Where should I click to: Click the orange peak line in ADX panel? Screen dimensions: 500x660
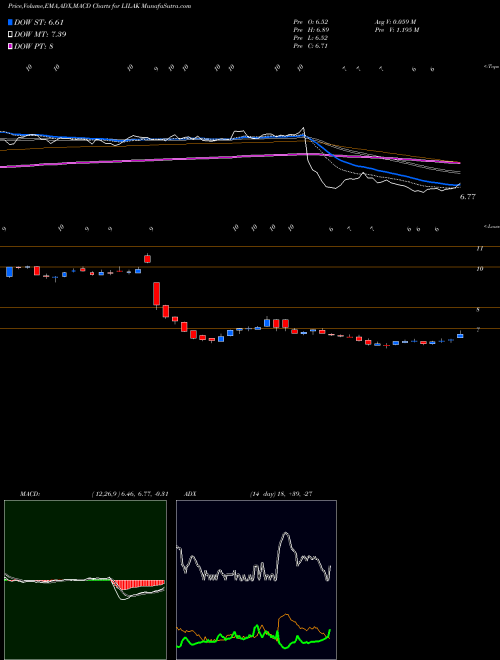[x=287, y=615]
